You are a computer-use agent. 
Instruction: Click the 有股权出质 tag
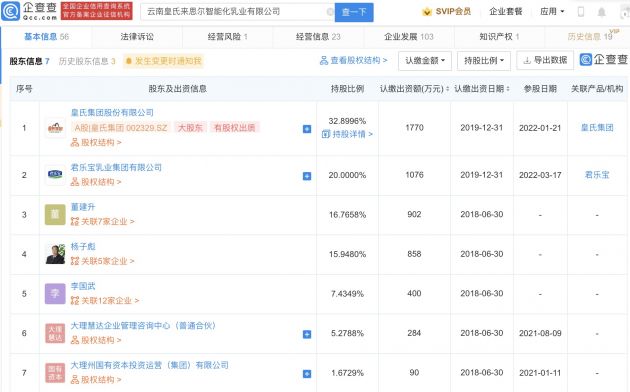[235, 128]
